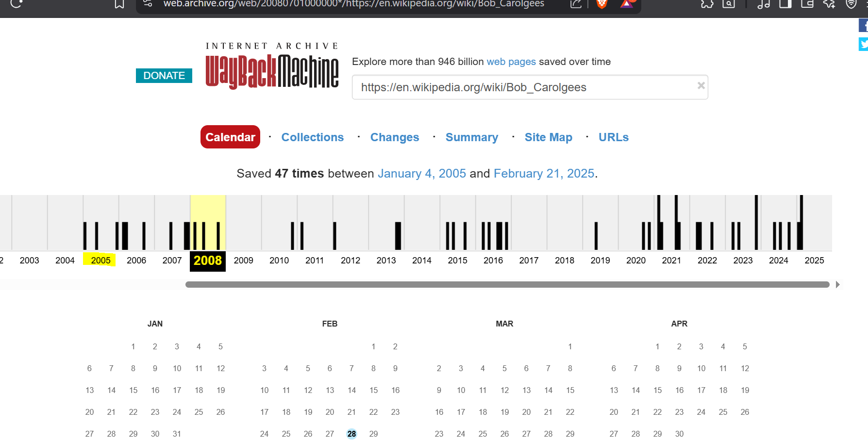Select year 2007 on the timeline
The height and width of the screenshot is (441, 868).
[172, 261]
